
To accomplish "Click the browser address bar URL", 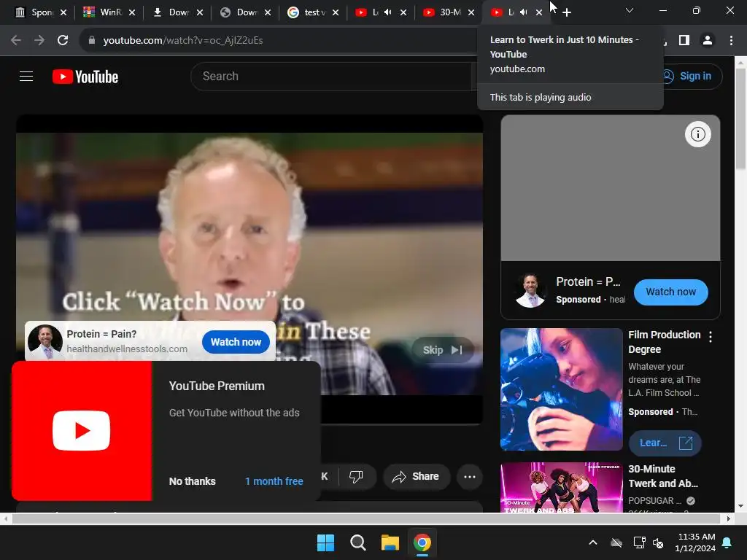I will click(183, 40).
